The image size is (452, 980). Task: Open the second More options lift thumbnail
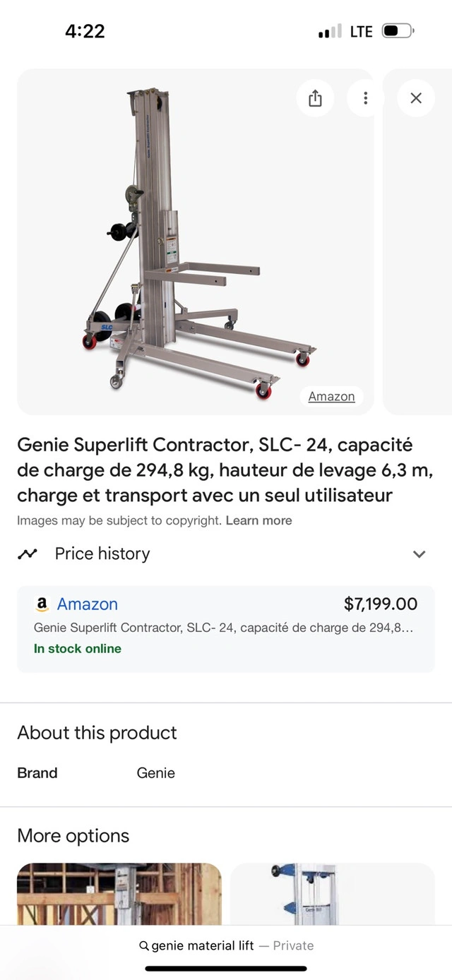[332, 893]
